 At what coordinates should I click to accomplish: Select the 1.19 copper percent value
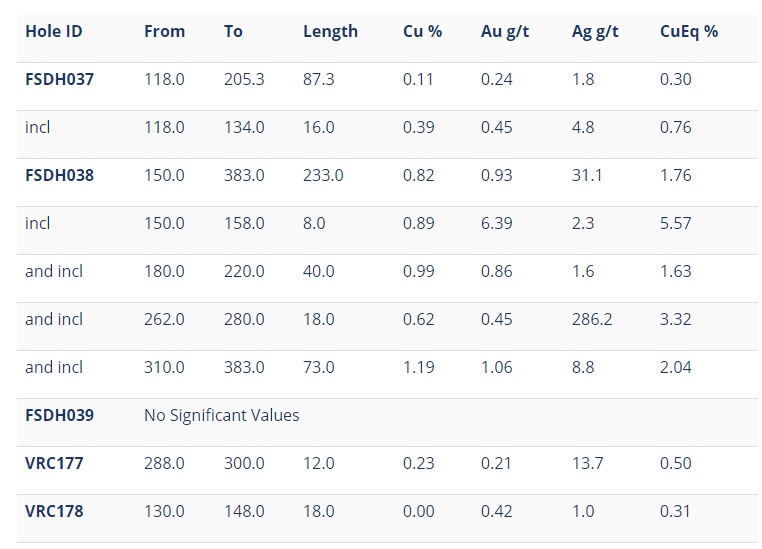tap(418, 367)
